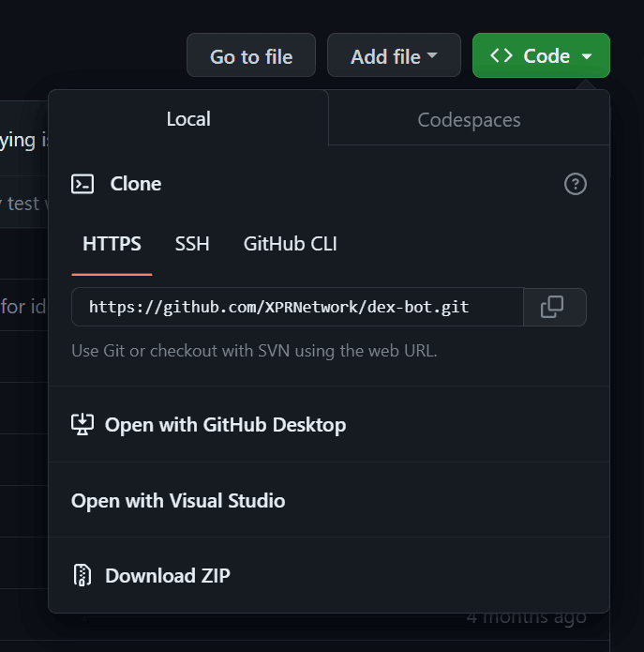Copy the HTTPS clone URL to clipboard

click(555, 307)
